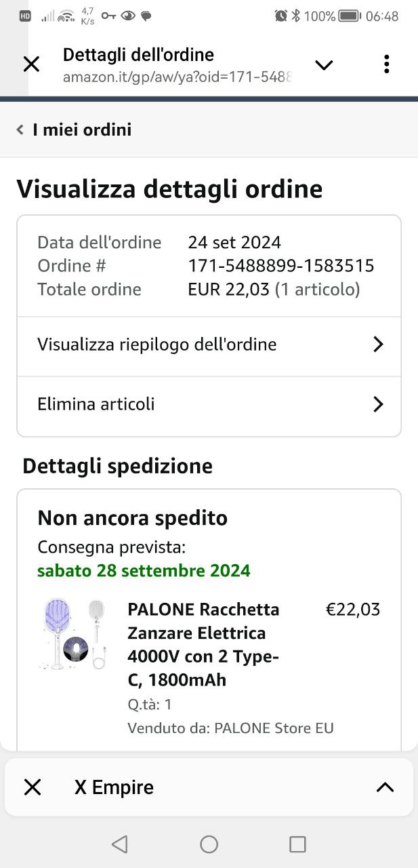Tap the chevron next to Elimina articoli
The width and height of the screenshot is (418, 868).
[378, 404]
